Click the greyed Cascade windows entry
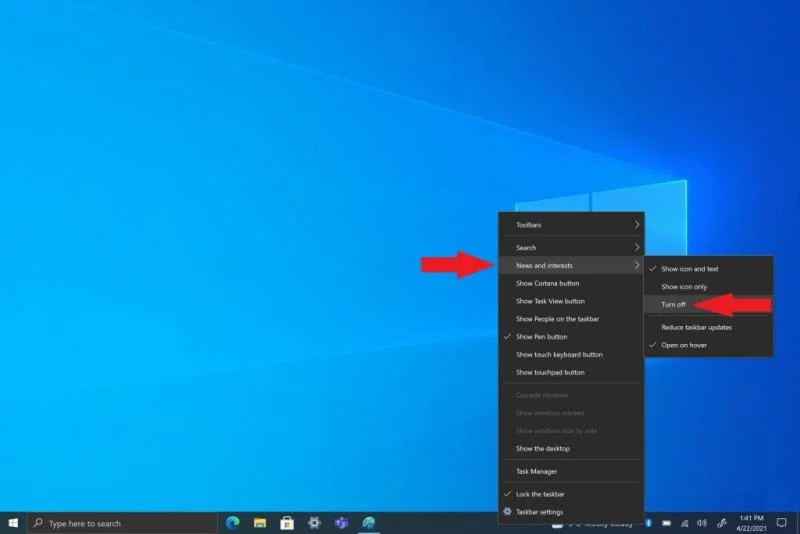Image resolution: width=800 pixels, height=534 pixels. tap(571, 395)
